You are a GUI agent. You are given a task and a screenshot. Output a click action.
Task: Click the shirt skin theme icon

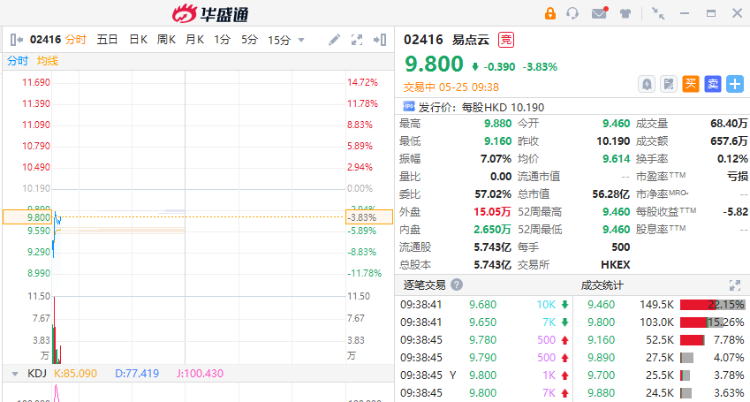coord(625,13)
